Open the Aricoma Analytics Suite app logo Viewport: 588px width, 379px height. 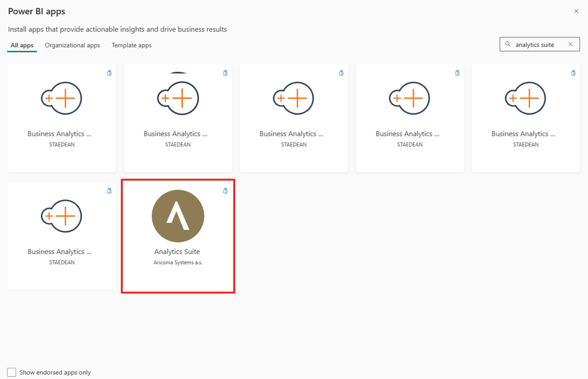178,216
